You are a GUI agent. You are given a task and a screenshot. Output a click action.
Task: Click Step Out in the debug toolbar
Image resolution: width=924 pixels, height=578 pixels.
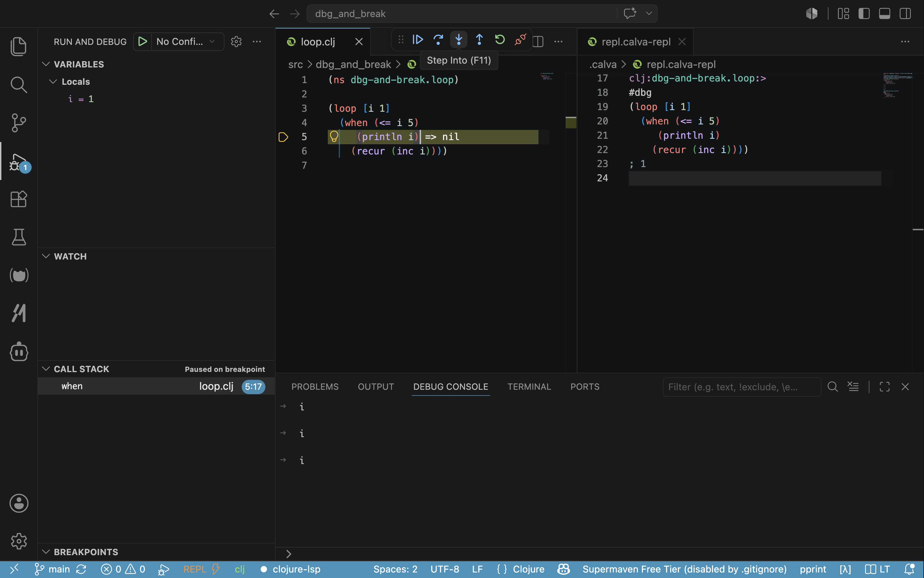(x=479, y=39)
